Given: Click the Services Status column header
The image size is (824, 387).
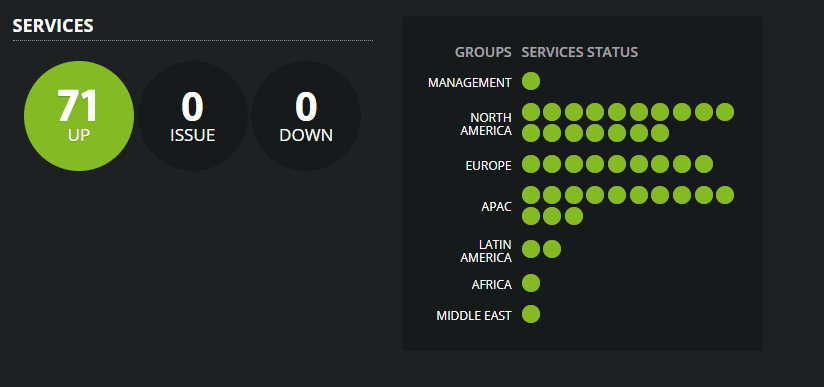Looking at the screenshot, I should click(x=579, y=52).
